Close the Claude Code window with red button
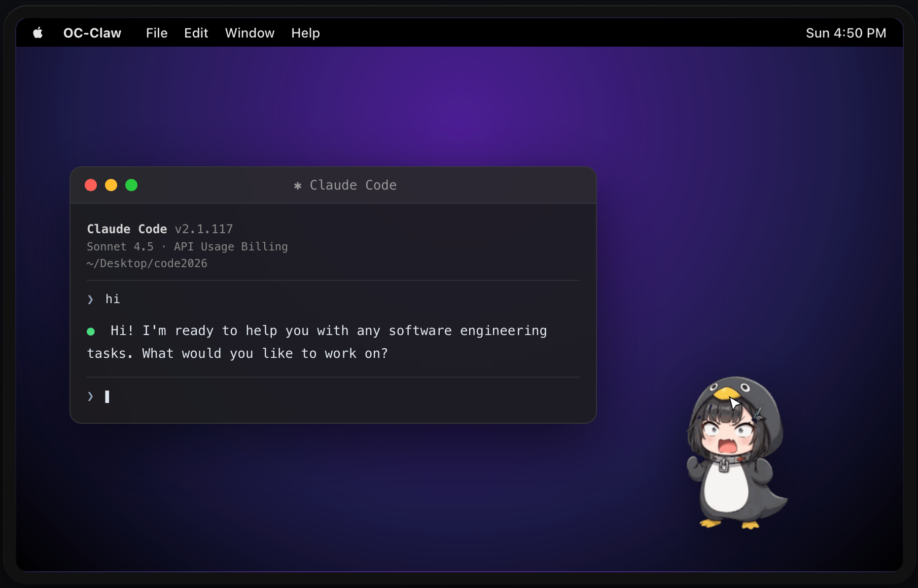Screen dimensions: 918x588 (x=91, y=185)
